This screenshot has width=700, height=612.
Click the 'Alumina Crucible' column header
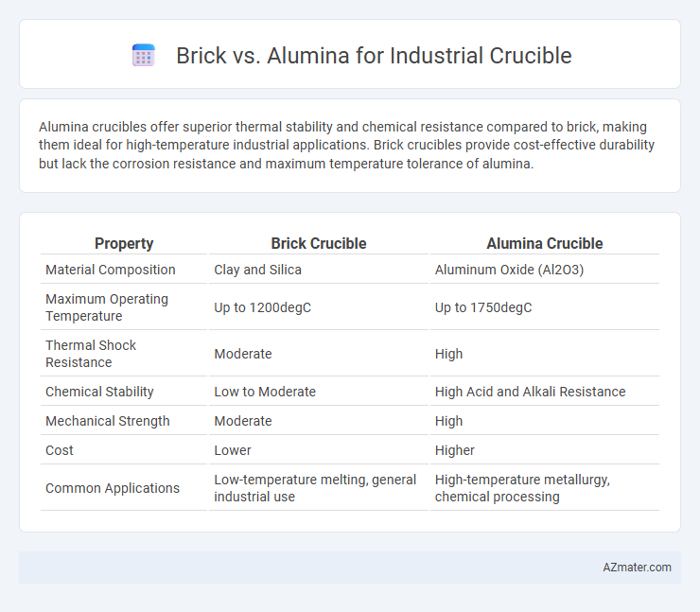pyautogui.click(x=544, y=243)
